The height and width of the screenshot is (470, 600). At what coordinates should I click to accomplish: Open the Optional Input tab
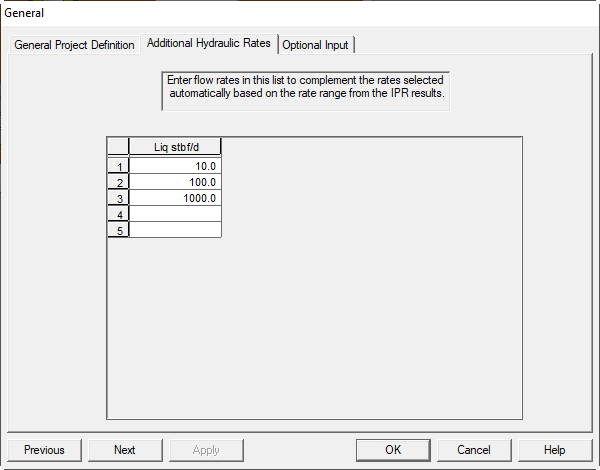click(x=315, y=45)
